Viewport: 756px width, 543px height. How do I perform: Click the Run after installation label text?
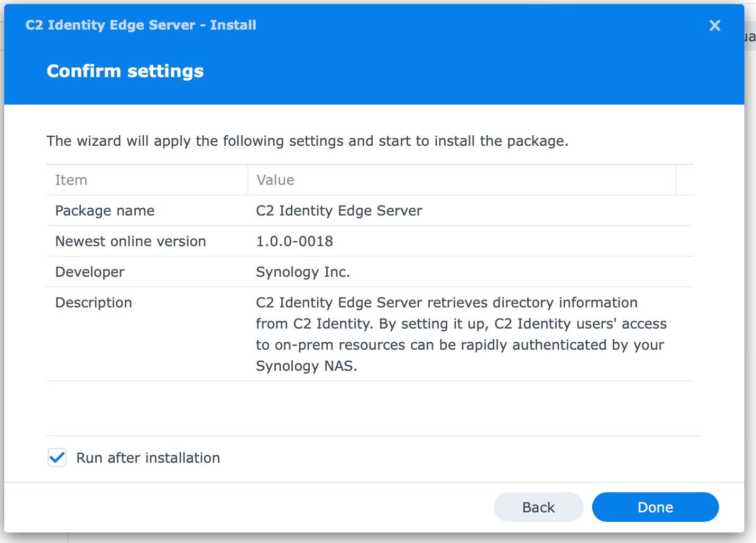tap(148, 457)
